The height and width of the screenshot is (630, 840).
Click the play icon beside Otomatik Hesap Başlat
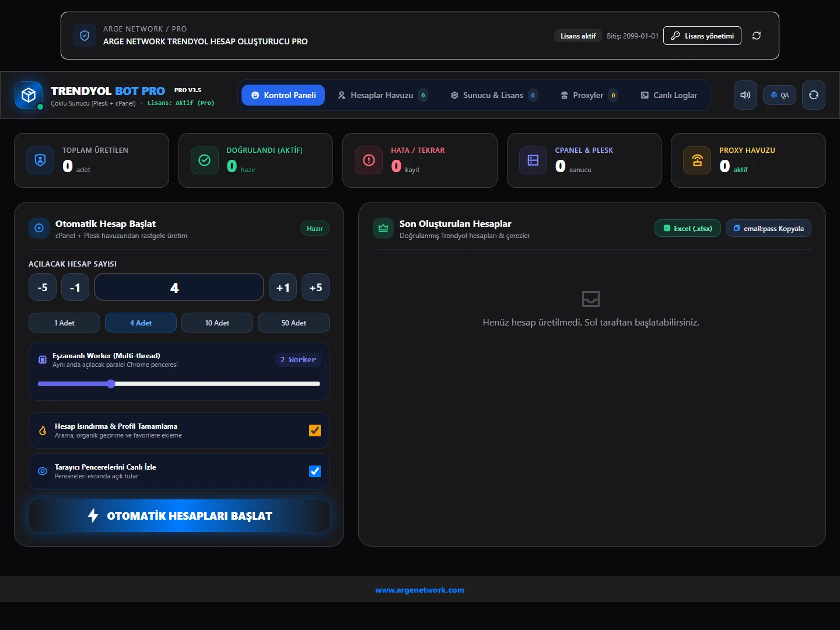click(39, 228)
